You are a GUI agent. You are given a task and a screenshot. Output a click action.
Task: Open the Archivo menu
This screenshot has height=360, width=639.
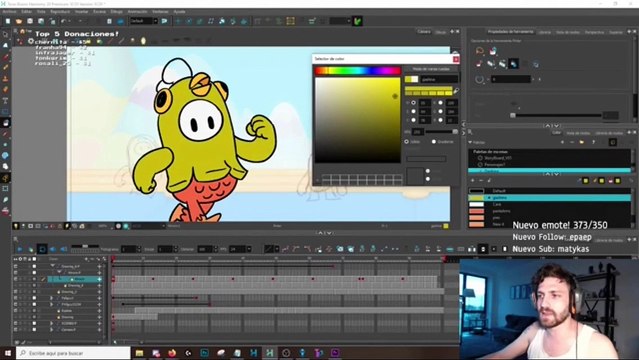click(x=9, y=12)
